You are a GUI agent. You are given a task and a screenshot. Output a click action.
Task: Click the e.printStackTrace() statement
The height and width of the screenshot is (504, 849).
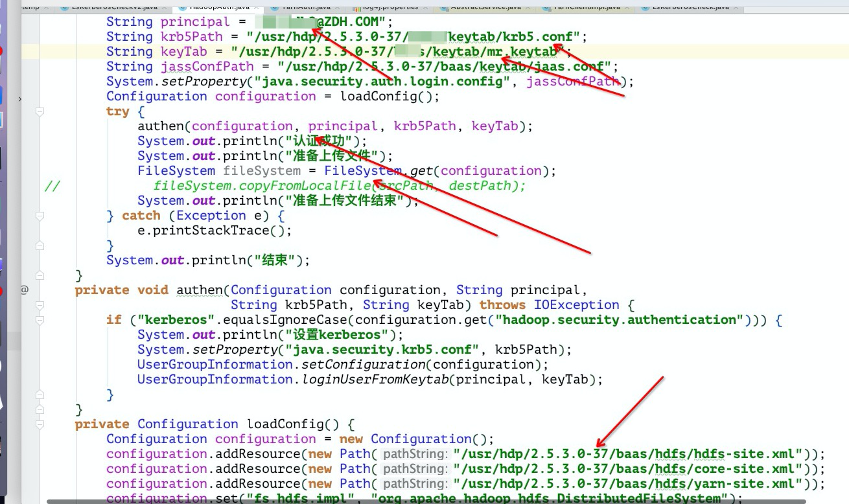tap(214, 231)
